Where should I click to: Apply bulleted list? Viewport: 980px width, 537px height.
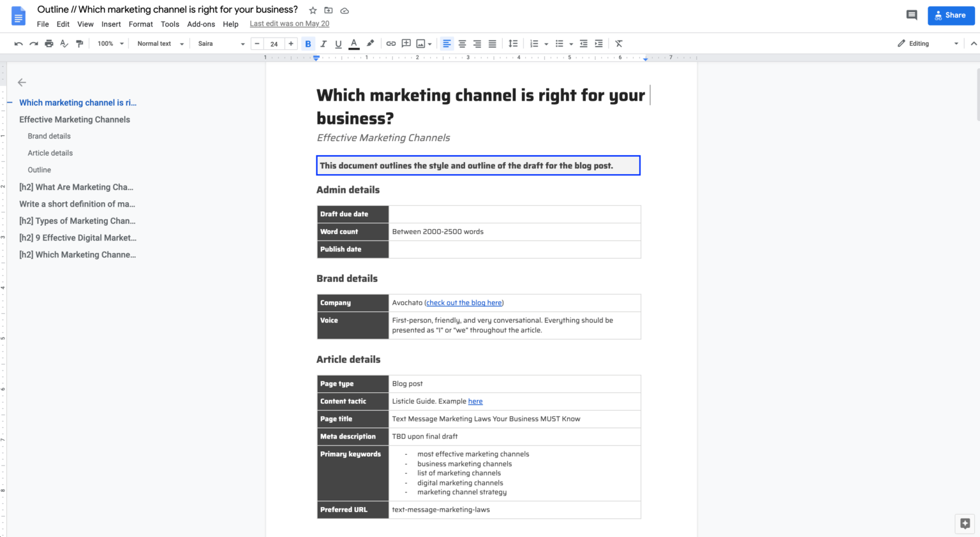coord(560,43)
